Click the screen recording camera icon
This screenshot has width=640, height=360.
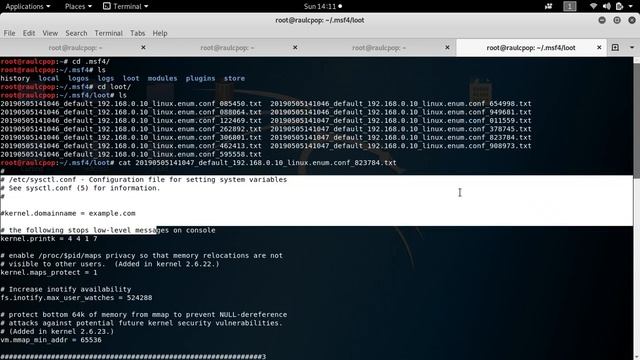(x=548, y=6)
